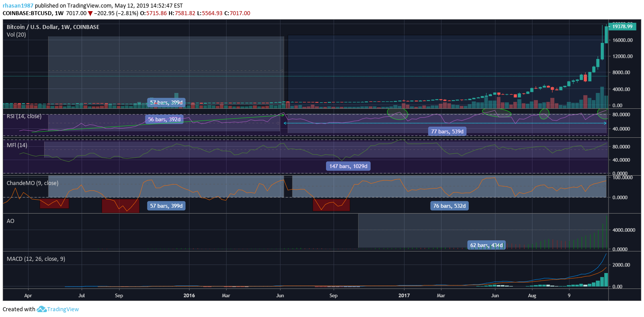644x317 pixels.
Task: Click '57 bars, 399d' label in ChandeMO pane
Action: point(166,206)
